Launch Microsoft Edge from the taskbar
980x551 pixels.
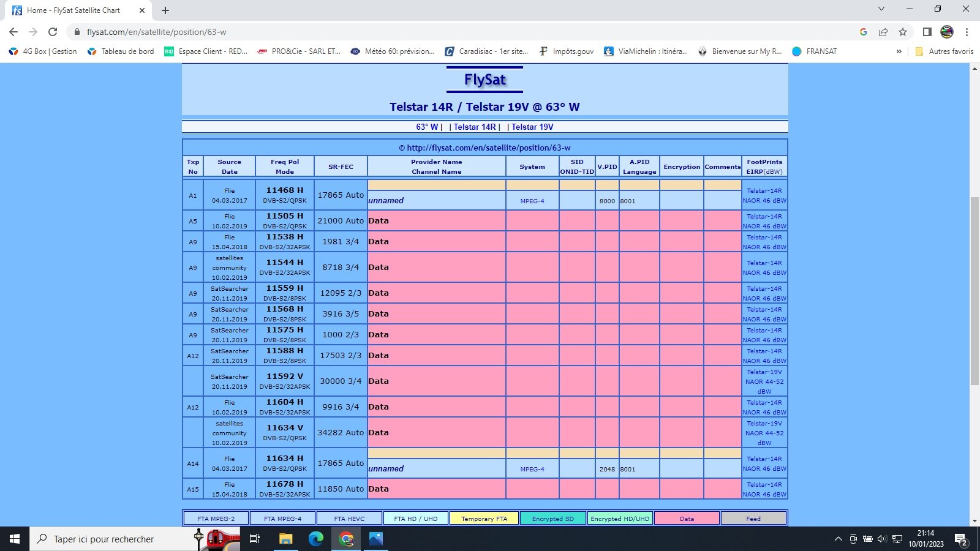[315, 539]
